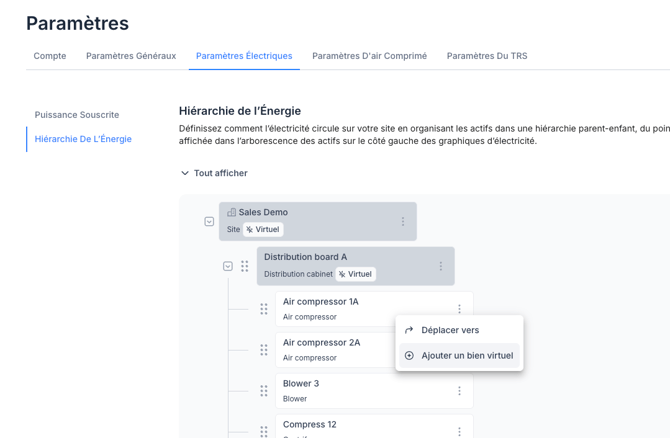The height and width of the screenshot is (438, 670).
Task: Go to the Paramètres Du TRS tab
Action: pyautogui.click(x=486, y=56)
